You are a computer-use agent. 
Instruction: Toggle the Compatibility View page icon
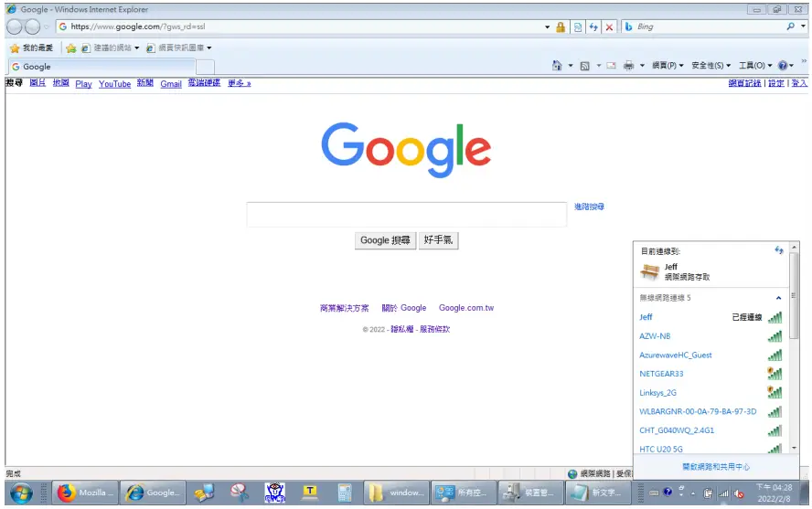[x=577, y=27]
